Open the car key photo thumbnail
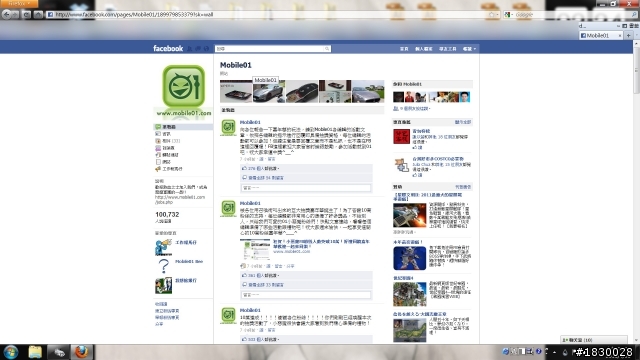 302,91
